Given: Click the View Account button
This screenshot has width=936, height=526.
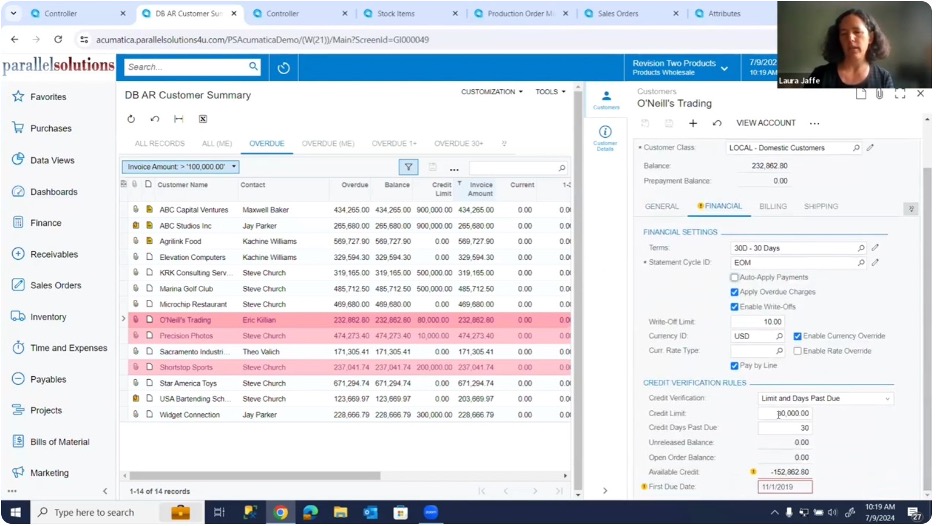Looking at the screenshot, I should click(765, 123).
